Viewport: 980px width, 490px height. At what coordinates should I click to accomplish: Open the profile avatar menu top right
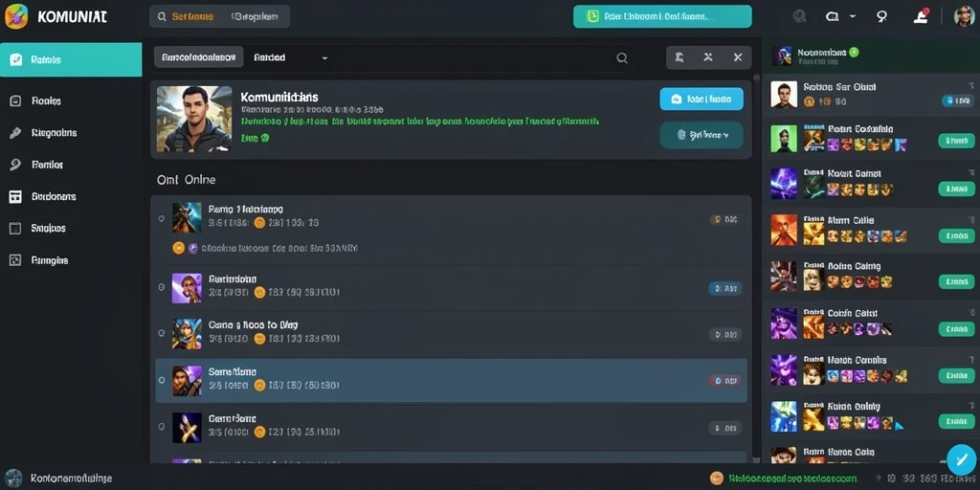tap(965, 17)
